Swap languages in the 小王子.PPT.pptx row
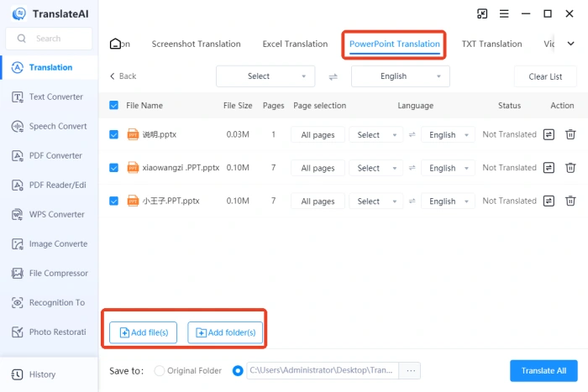The height and width of the screenshot is (392, 588). tap(412, 201)
